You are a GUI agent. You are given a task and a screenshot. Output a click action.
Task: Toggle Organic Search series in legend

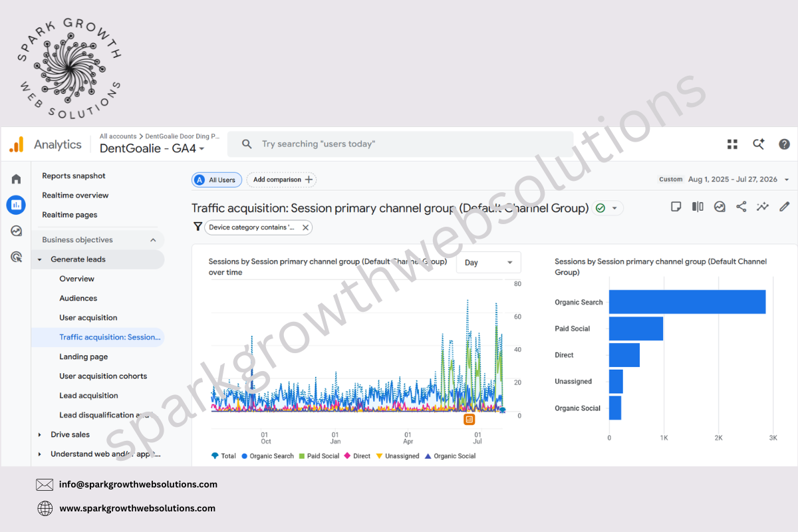267,456
